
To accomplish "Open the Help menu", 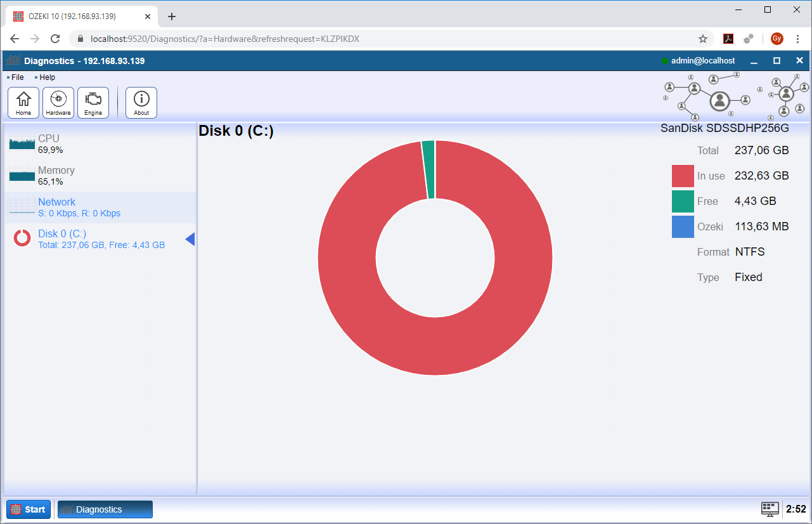I will point(47,77).
